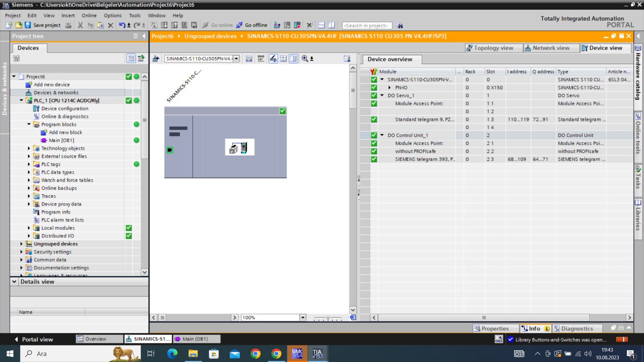Click the Search in project field

tap(367, 25)
